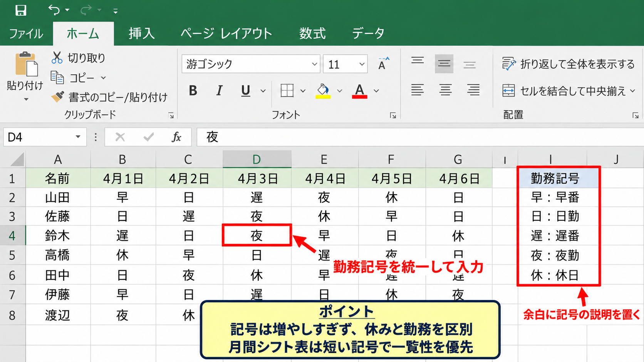Screen dimensions: 644x362
Task: Toggle Bold formatting
Action: 193,91
